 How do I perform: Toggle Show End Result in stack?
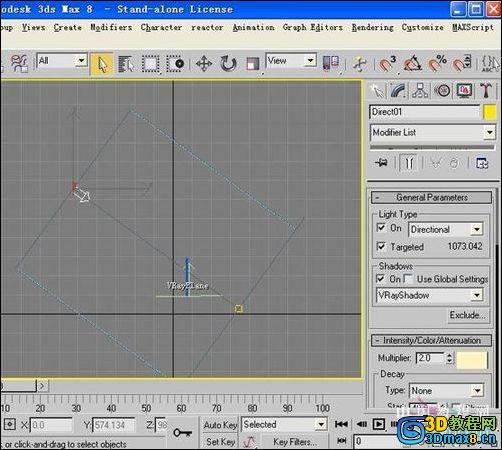point(409,163)
